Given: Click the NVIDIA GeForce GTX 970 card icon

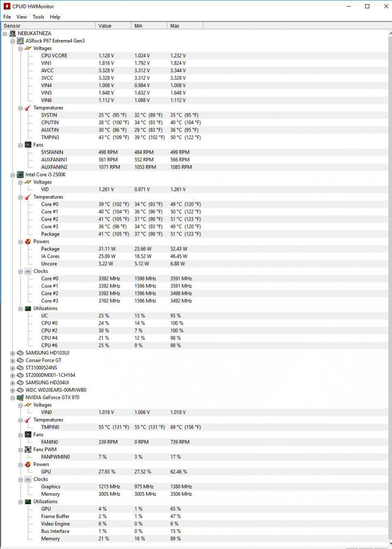Looking at the screenshot, I should [x=20, y=398].
